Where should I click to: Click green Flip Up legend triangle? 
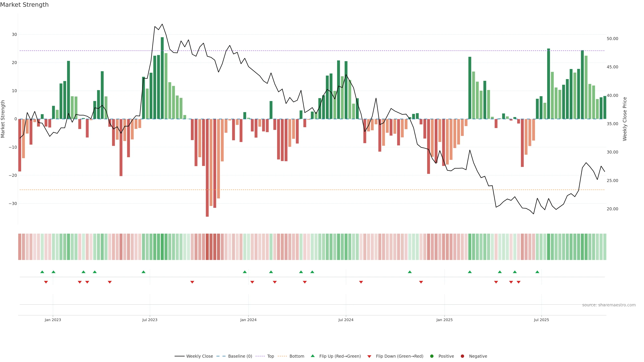312,356
